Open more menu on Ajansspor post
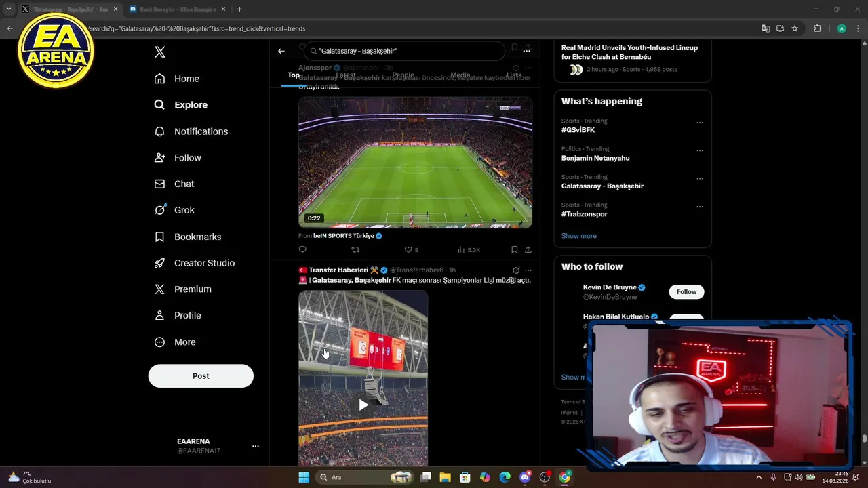The width and height of the screenshot is (868, 488). tap(528, 68)
